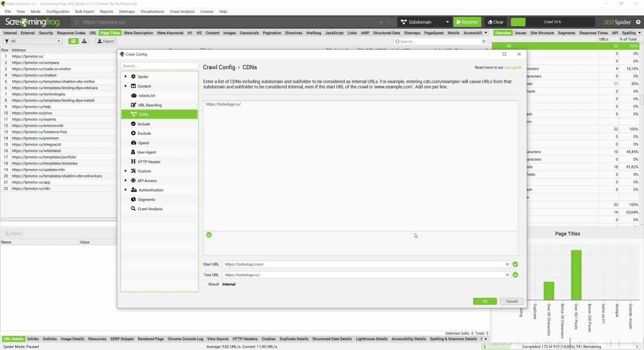The image size is (644, 350).
Task: Click the SEO Spider upload arrow icon
Action: [638, 22]
